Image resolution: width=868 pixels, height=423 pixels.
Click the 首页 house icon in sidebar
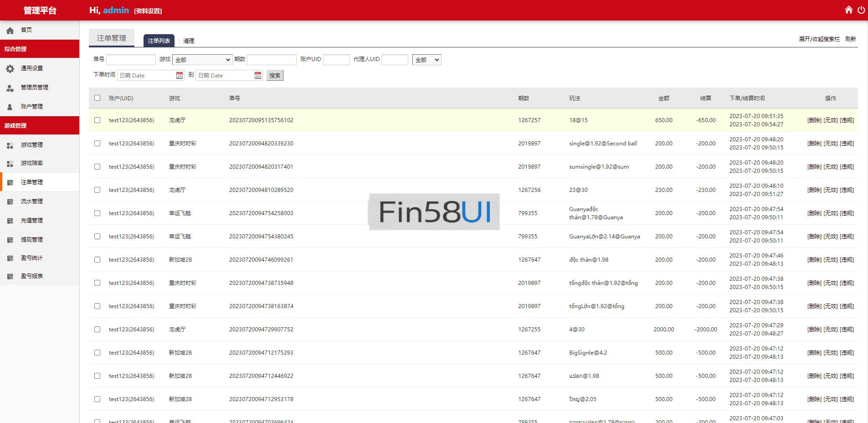(x=10, y=31)
